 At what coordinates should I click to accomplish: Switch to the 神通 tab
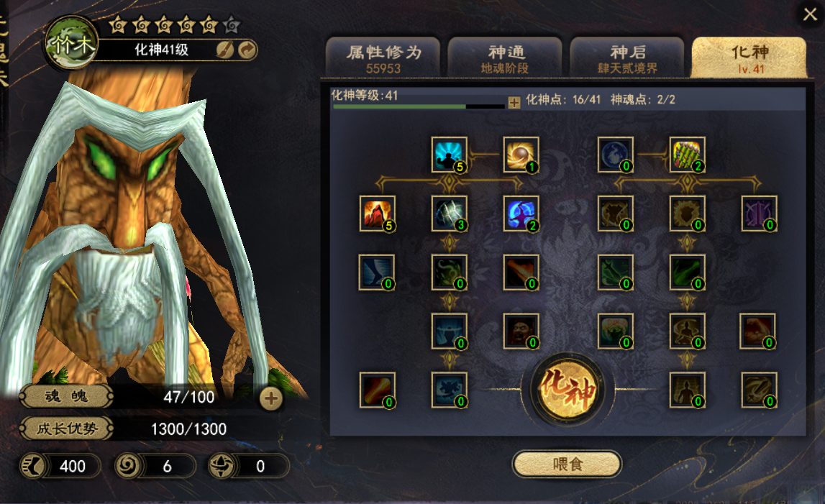point(505,58)
